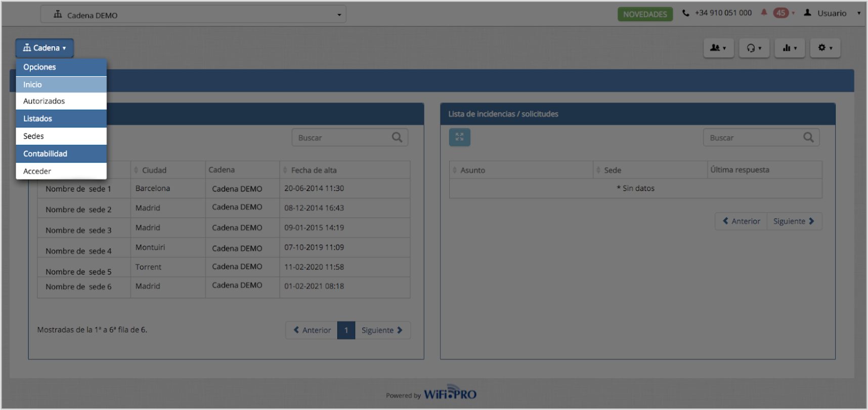Click Siguiente in incidencias pagination
The image size is (868, 410).
[x=794, y=221]
